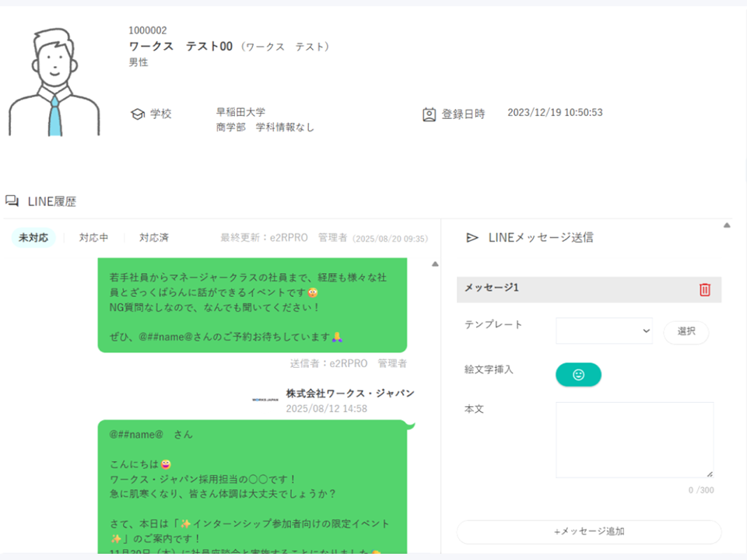Click the 登録日時 calendar icon
This screenshot has height=560, width=747.
click(x=429, y=114)
